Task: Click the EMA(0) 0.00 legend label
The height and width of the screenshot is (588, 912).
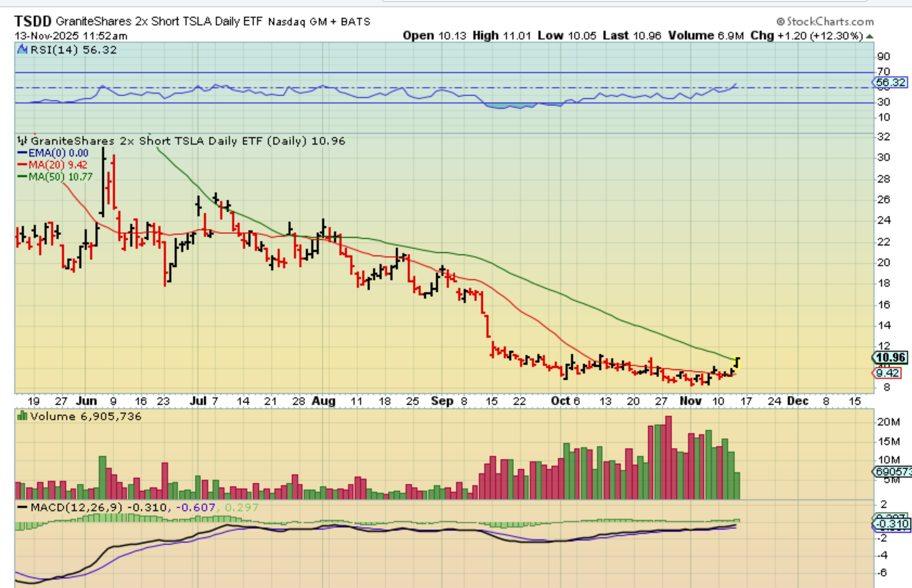Action: (58, 153)
